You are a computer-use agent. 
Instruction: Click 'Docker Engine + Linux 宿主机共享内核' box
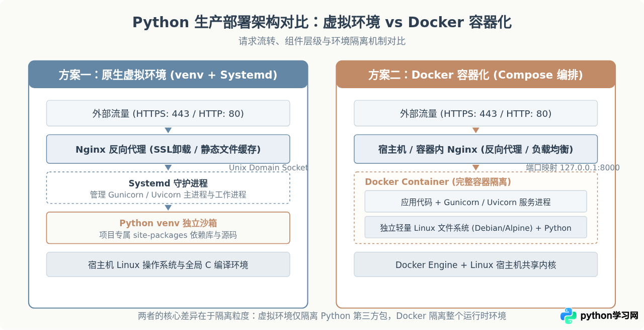point(475,265)
